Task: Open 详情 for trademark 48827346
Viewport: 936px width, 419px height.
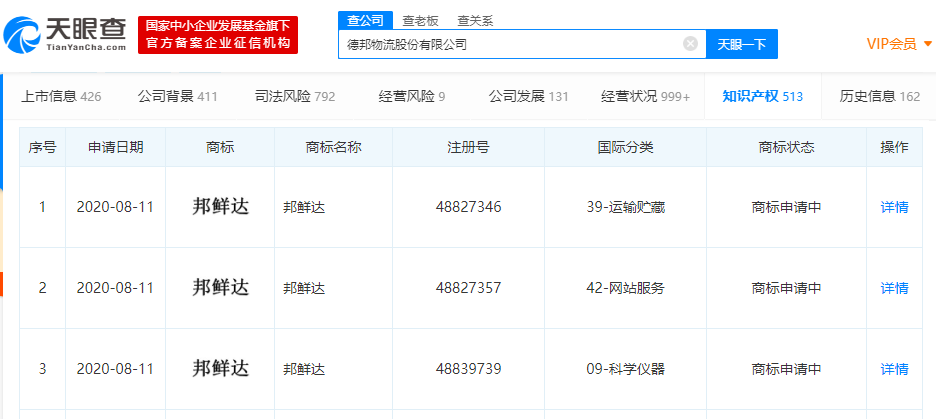Action: coord(894,207)
